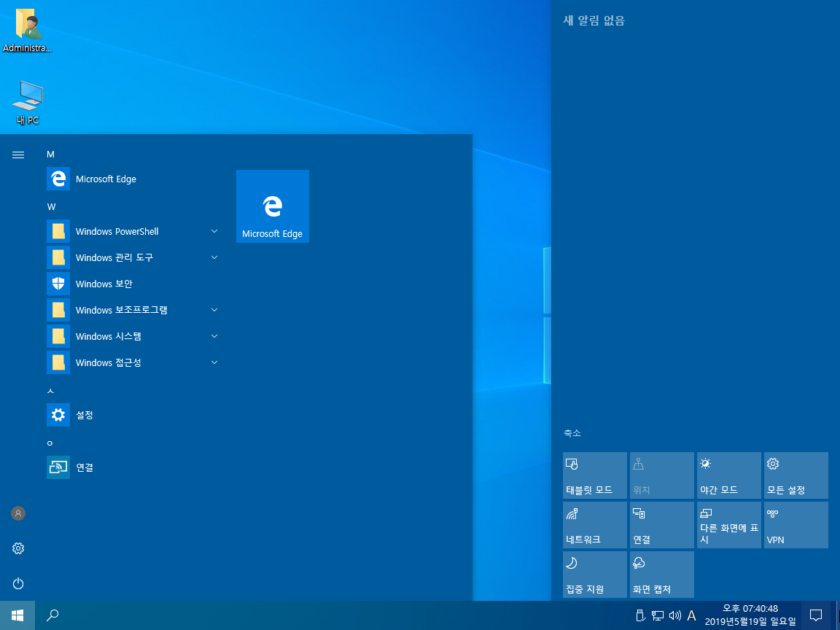
Task: Open the Windows PowerShell folder icon
Action: (58, 231)
